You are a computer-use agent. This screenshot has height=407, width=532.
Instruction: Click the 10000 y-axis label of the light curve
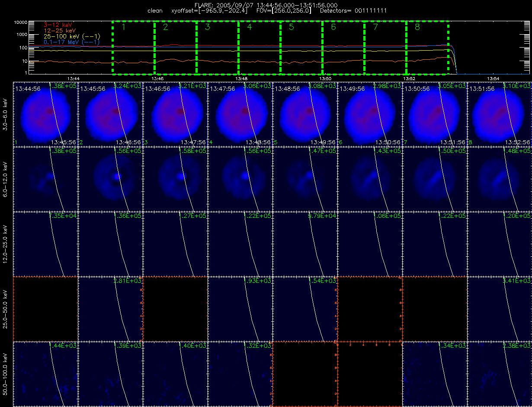click(x=20, y=22)
